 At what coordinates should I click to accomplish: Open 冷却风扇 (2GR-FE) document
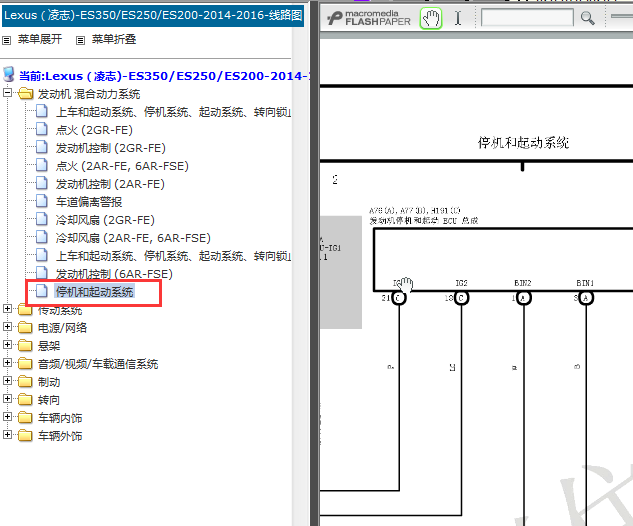coord(105,220)
